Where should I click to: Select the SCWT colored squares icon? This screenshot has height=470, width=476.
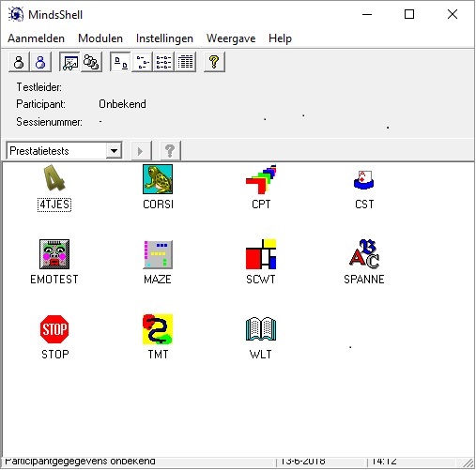261,254
